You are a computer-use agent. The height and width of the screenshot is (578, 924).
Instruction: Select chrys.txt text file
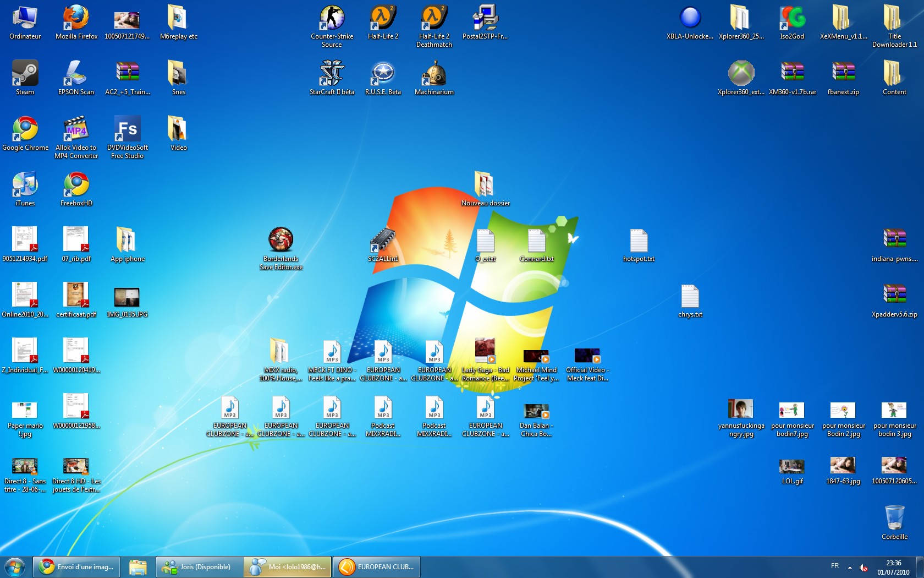[690, 301]
